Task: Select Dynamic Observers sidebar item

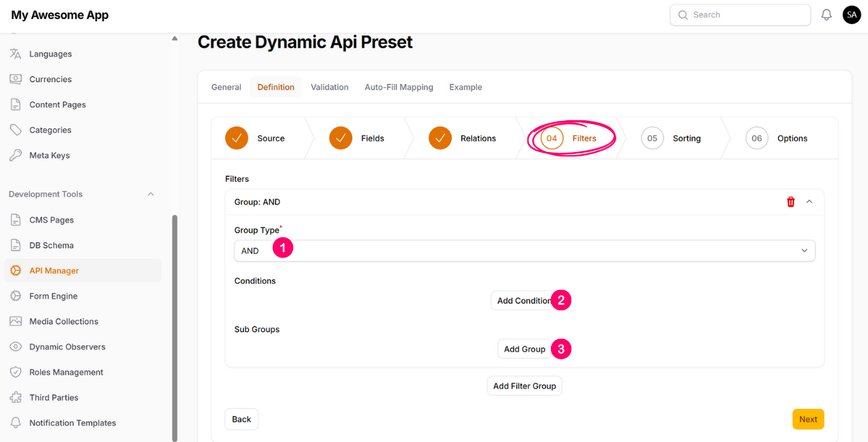Action: 67,347
